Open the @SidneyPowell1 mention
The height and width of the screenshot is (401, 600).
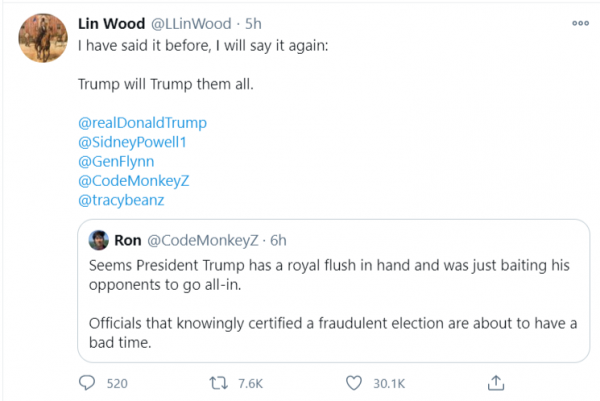137,141
